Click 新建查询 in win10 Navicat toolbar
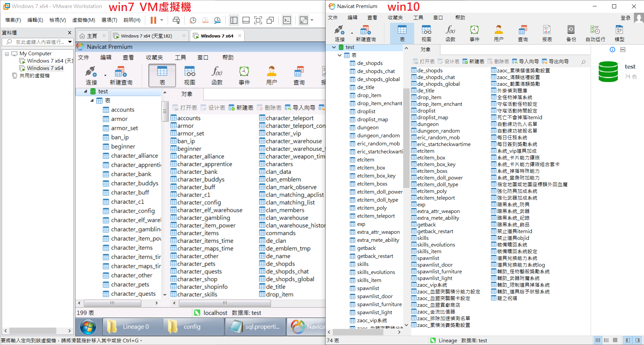Image resolution: width=644 pixels, height=345 pixels. coord(366,33)
